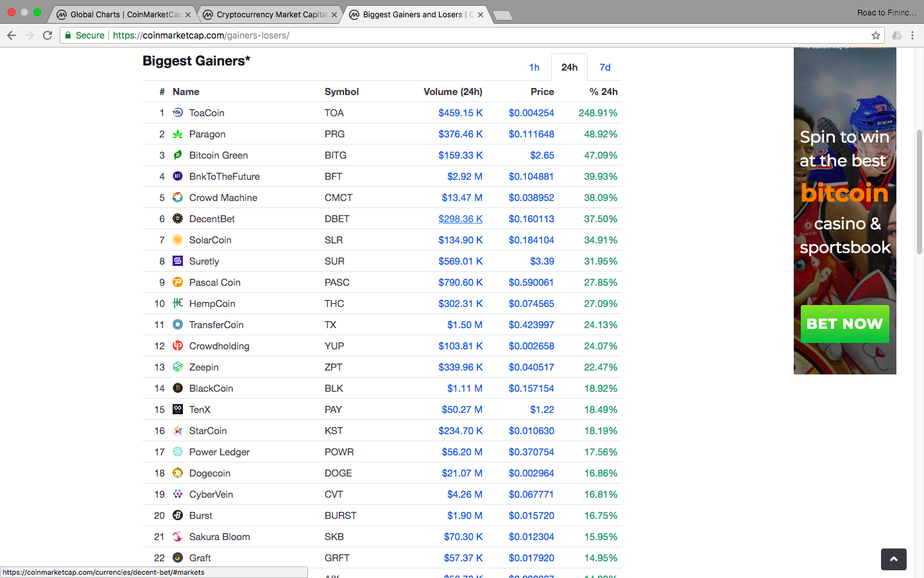The image size is (924, 578).
Task: Click the ToaCoin logo icon
Action: (x=178, y=112)
